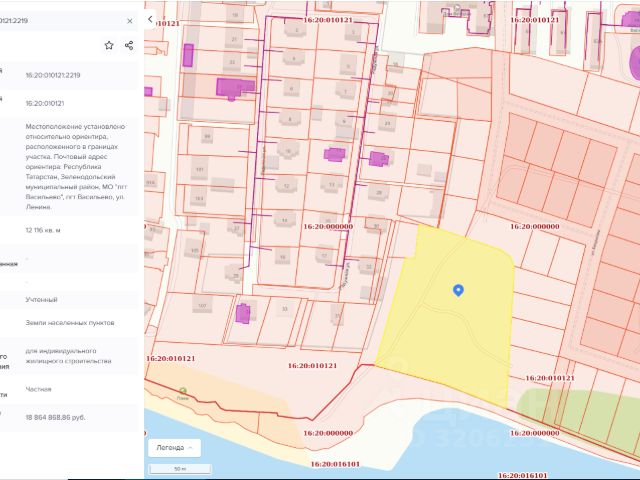Click the land category text Земли населенных пунктов
Viewport: 640px width, 480px height.
70,323
